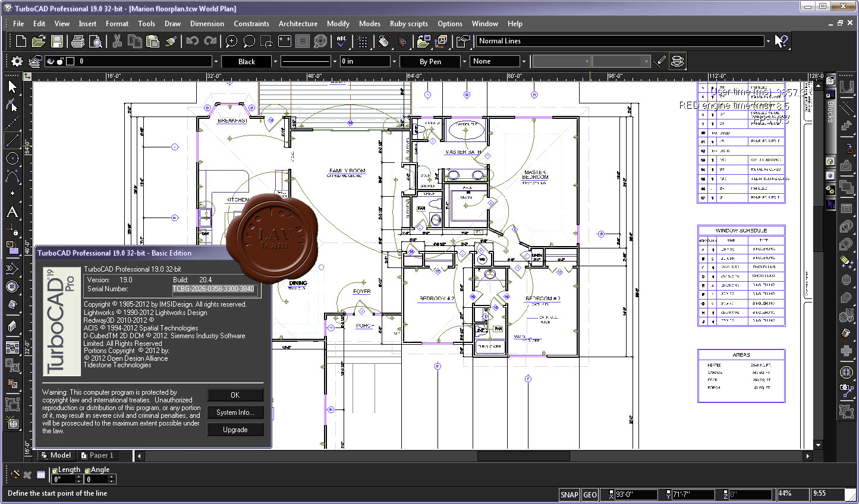The image size is (859, 504).
Task: Open the Black pen color dropdown
Action: coord(275,61)
